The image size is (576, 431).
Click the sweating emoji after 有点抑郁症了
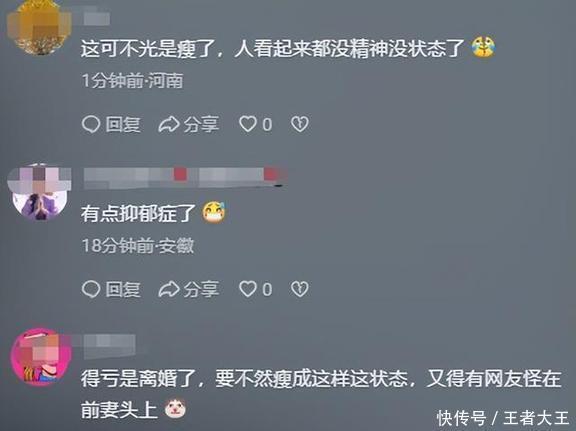click(x=214, y=212)
